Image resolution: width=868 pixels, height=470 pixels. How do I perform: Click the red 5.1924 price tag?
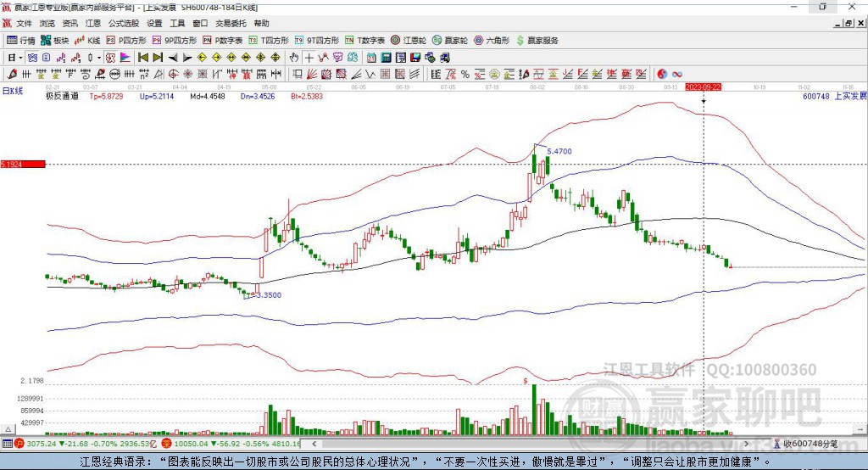[x=23, y=164]
